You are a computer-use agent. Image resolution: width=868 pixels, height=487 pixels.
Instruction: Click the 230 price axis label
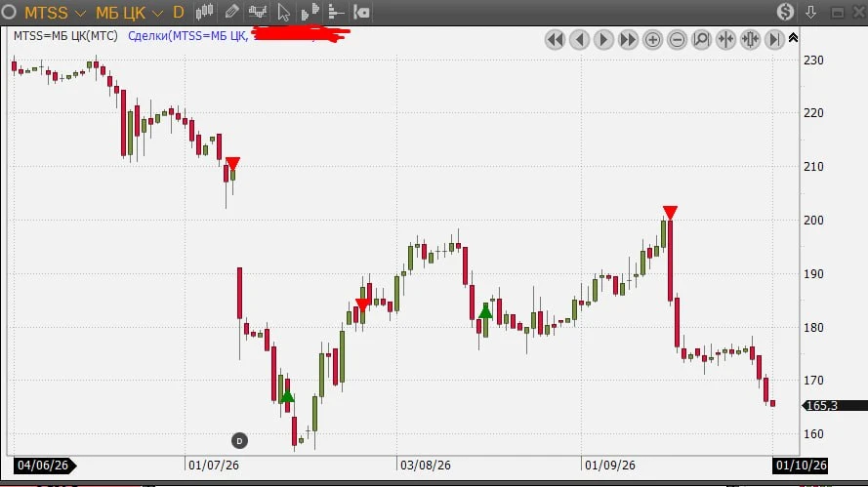[x=813, y=60]
